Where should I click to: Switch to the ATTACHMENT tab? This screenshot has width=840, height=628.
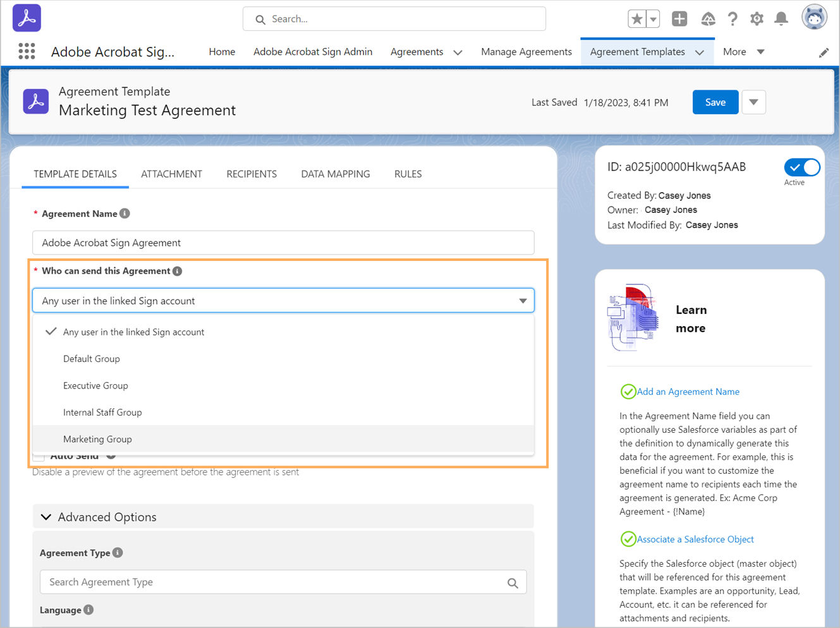click(x=171, y=174)
